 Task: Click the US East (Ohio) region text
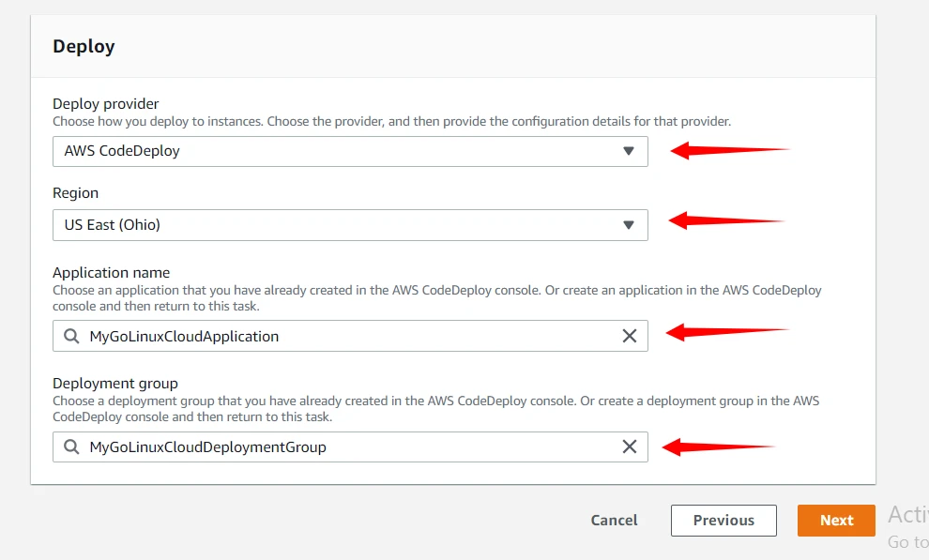click(x=113, y=225)
